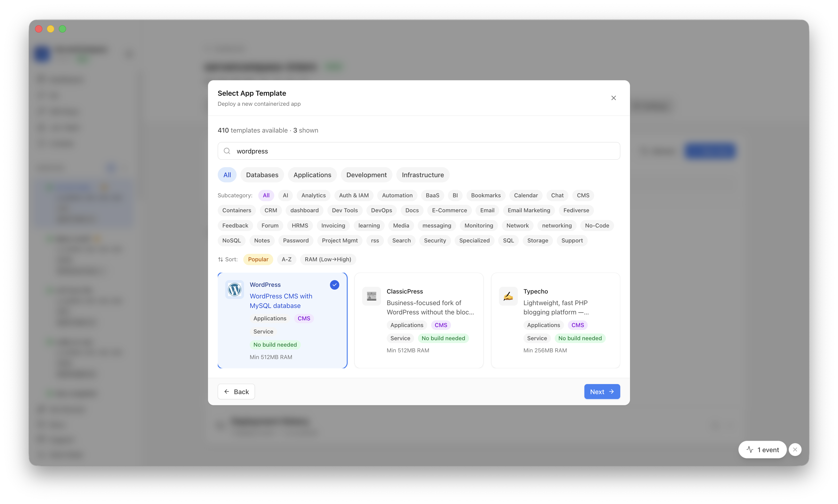Click the sort arrows icon
The image size is (838, 504).
(220, 259)
